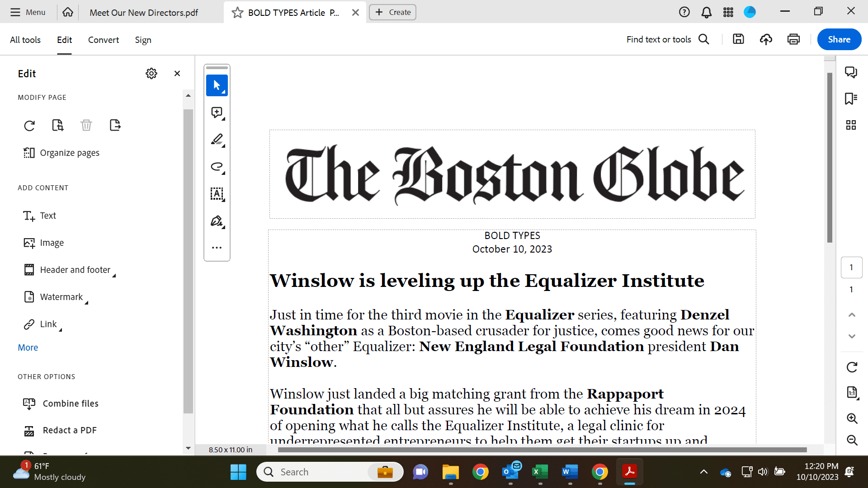Select the Highlight pen tool
The width and height of the screenshot is (868, 488).
(x=217, y=140)
